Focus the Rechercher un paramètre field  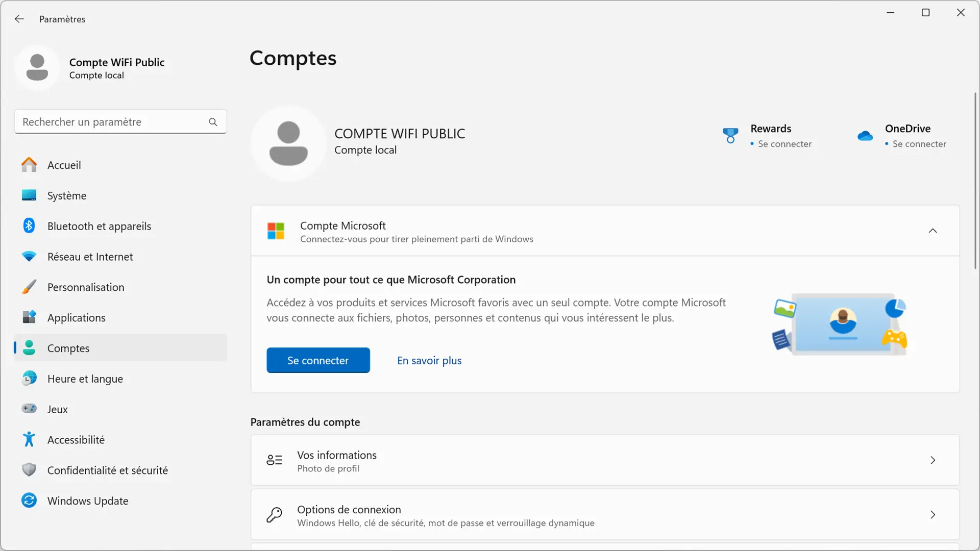(120, 122)
